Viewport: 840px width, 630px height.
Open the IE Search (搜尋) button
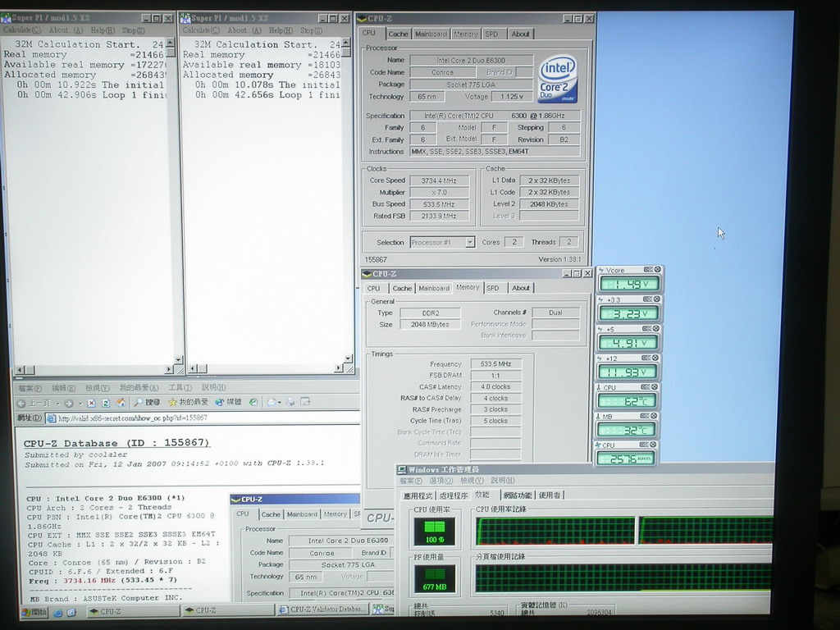(x=147, y=402)
